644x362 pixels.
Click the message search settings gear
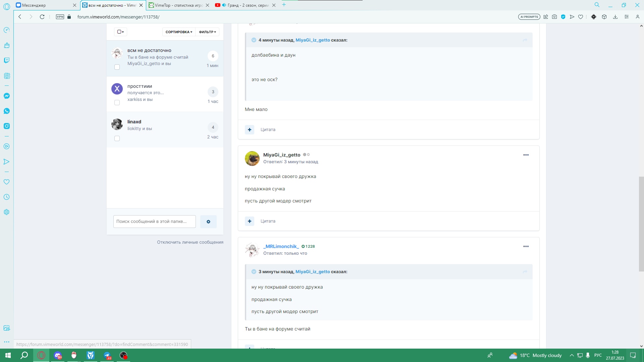click(x=208, y=222)
